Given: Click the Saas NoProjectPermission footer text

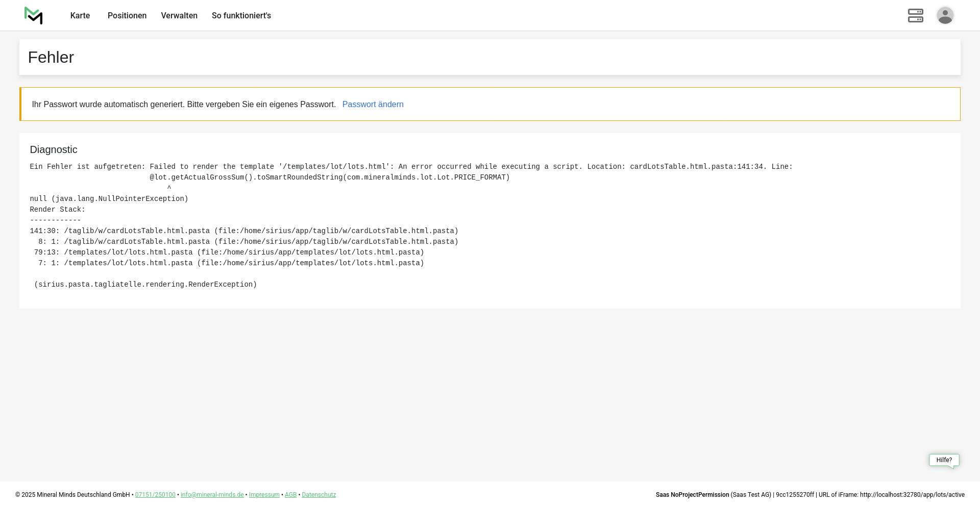Looking at the screenshot, I should [x=692, y=495].
